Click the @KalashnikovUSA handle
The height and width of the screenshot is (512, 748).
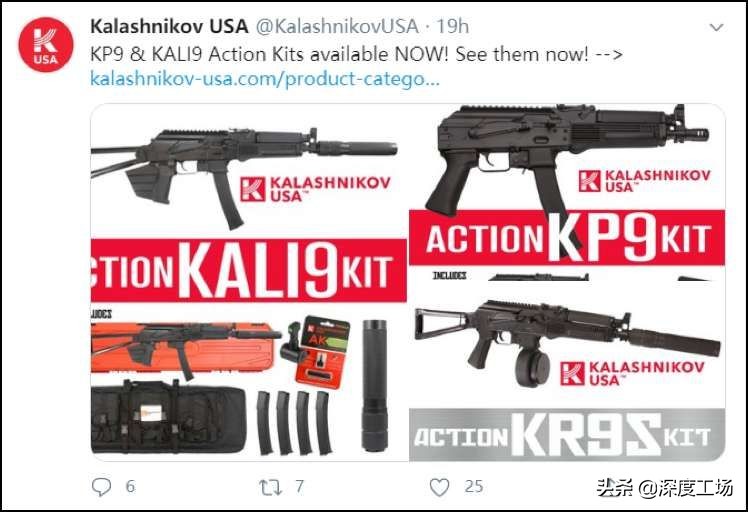[337, 26]
